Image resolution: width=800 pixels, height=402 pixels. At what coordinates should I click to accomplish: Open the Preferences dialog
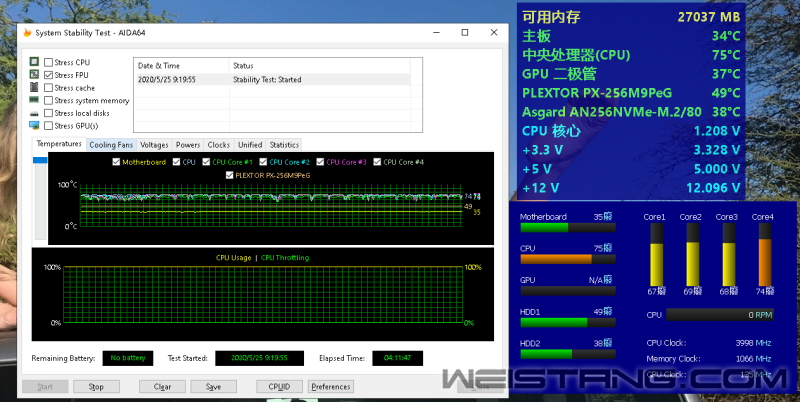[x=330, y=386]
